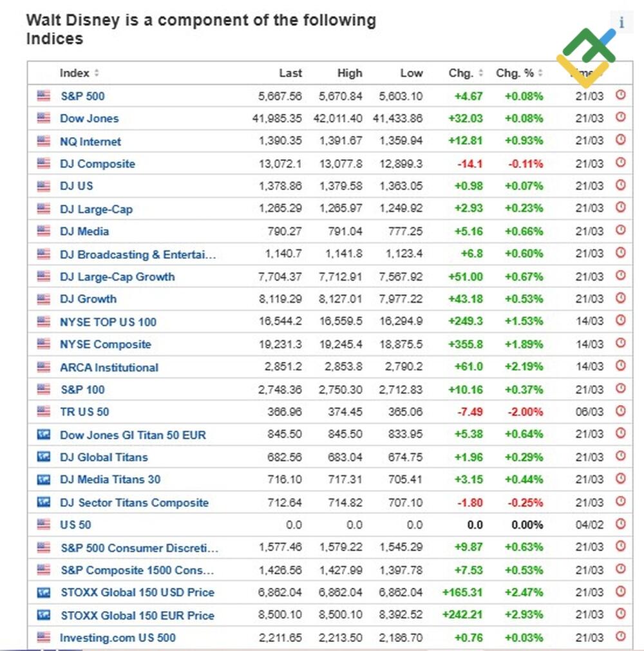Click world flag icon in STOXX Global 150 EUR row

[44, 615]
